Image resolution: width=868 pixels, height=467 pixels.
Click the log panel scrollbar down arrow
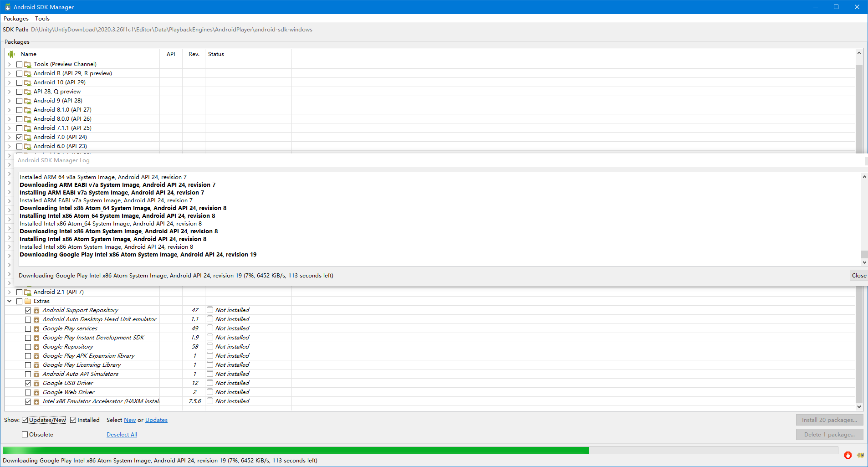(864, 262)
